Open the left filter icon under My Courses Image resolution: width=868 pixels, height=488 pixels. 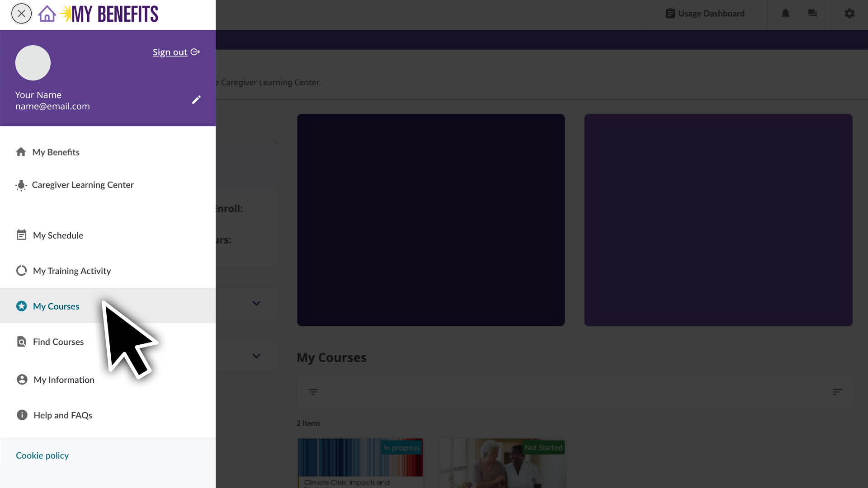(x=314, y=392)
